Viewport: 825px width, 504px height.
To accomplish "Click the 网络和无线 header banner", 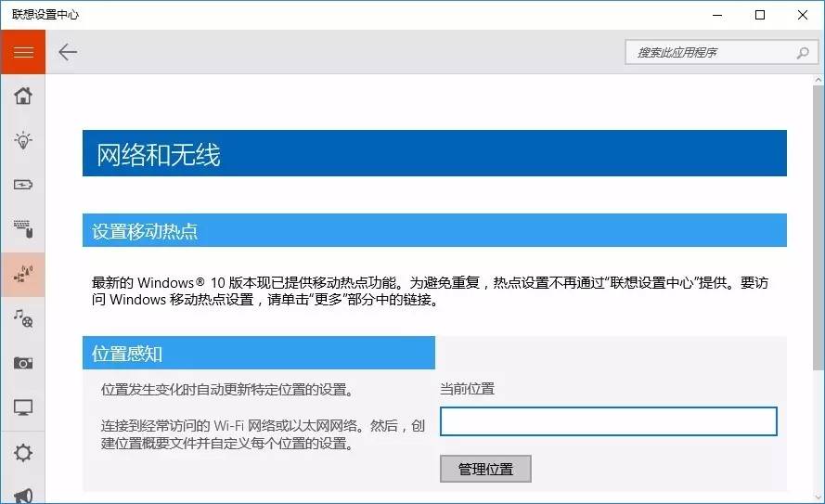I will pos(434,153).
